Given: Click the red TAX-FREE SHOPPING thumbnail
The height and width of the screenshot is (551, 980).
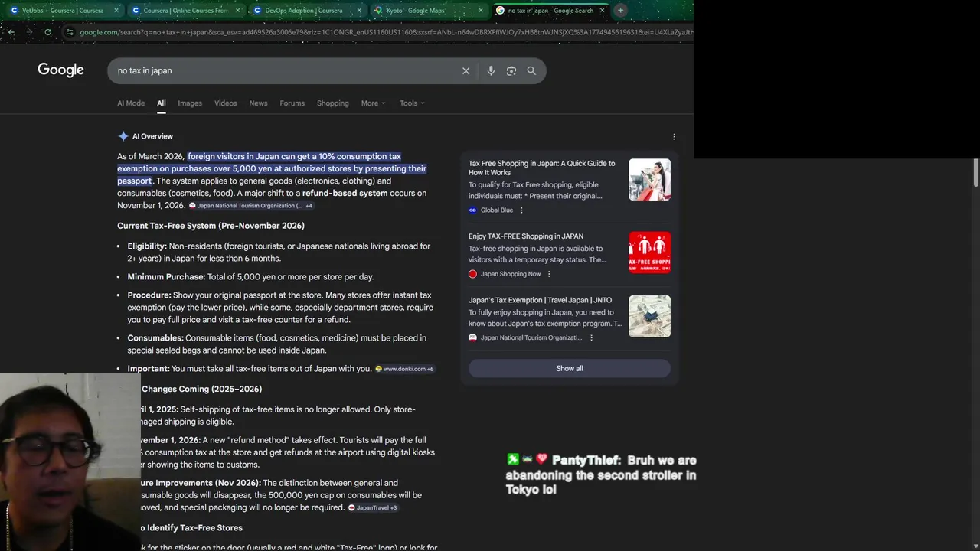Looking at the screenshot, I should (649, 253).
